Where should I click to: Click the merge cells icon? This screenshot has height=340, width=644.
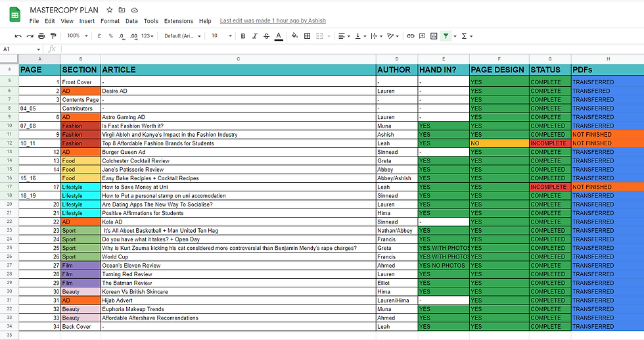click(x=319, y=36)
